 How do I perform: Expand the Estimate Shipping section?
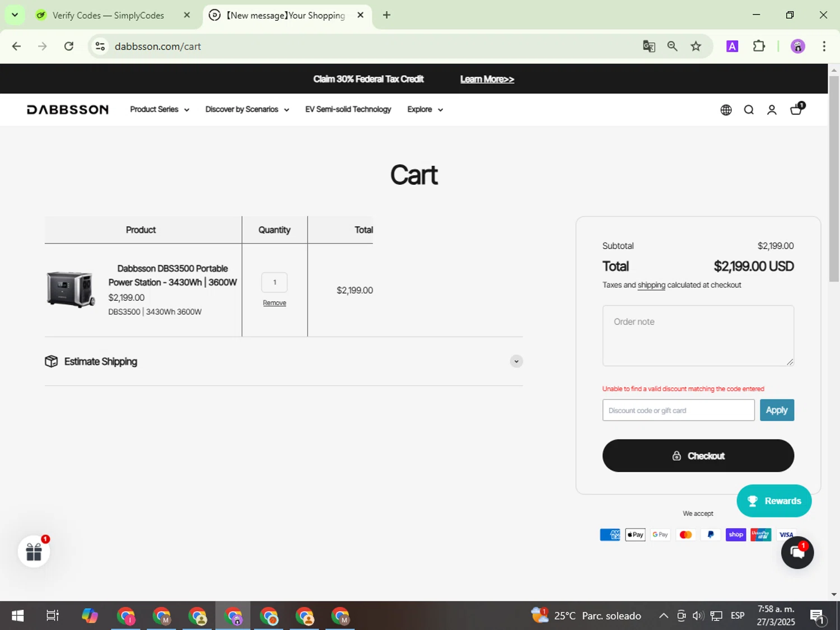coord(283,361)
